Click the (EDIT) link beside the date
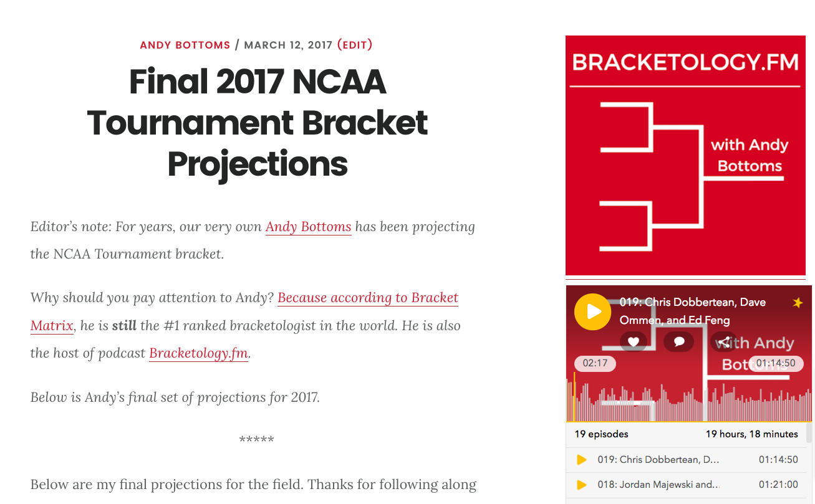 pyautogui.click(x=355, y=45)
